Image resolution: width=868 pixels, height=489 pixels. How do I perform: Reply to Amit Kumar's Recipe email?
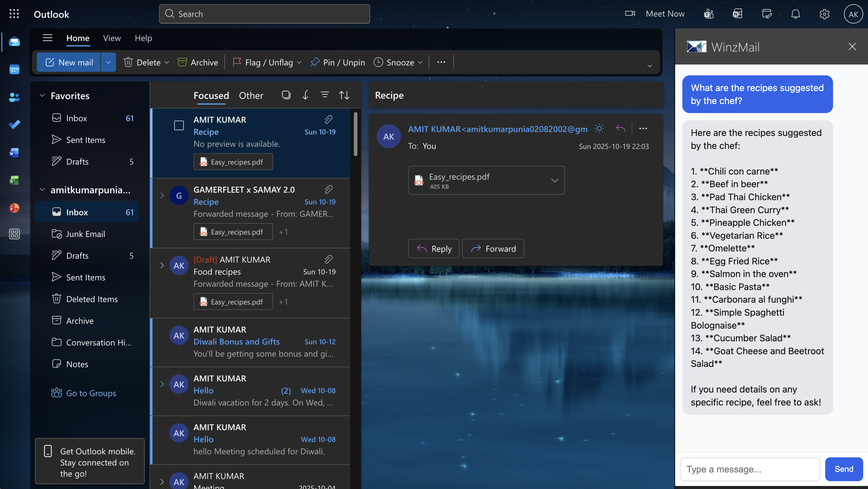pos(433,248)
